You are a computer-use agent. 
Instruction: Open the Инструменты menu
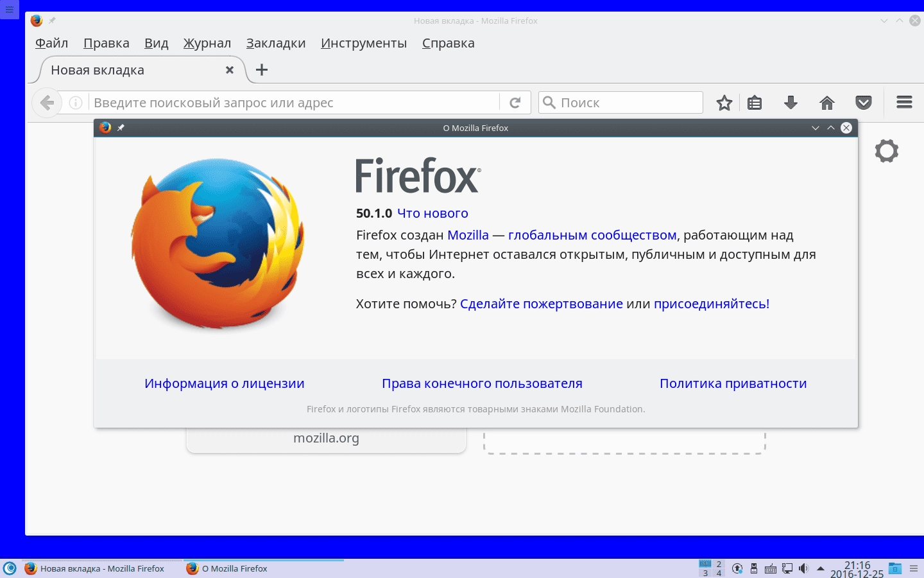364,43
